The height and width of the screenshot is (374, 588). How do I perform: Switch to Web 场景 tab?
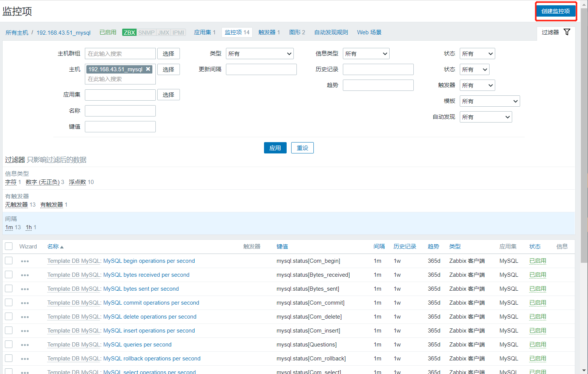(x=369, y=32)
